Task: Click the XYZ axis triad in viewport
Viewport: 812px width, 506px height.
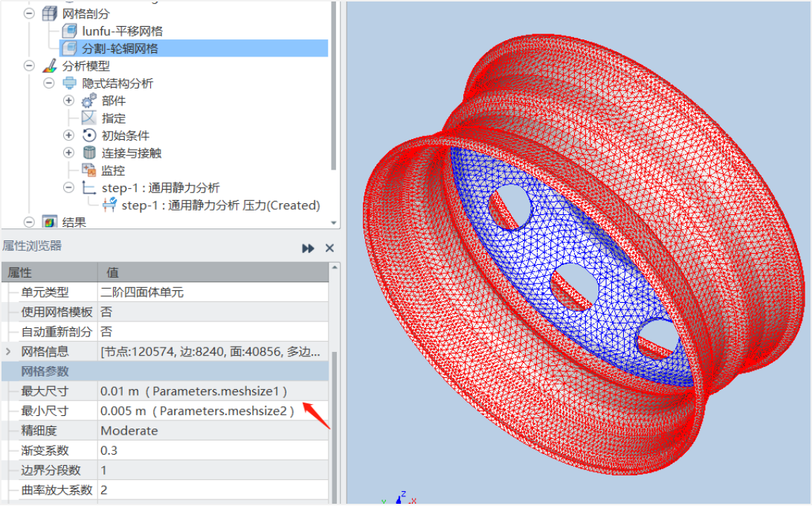Action: point(399,498)
